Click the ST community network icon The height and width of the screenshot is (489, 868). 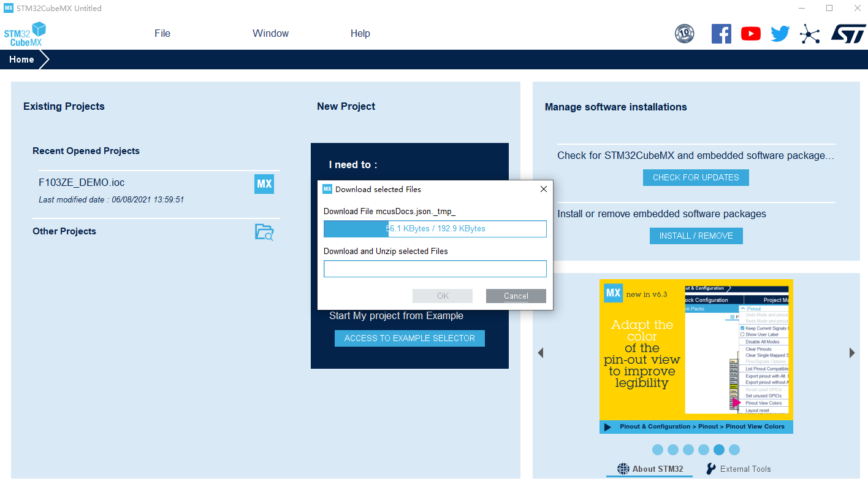pos(810,34)
